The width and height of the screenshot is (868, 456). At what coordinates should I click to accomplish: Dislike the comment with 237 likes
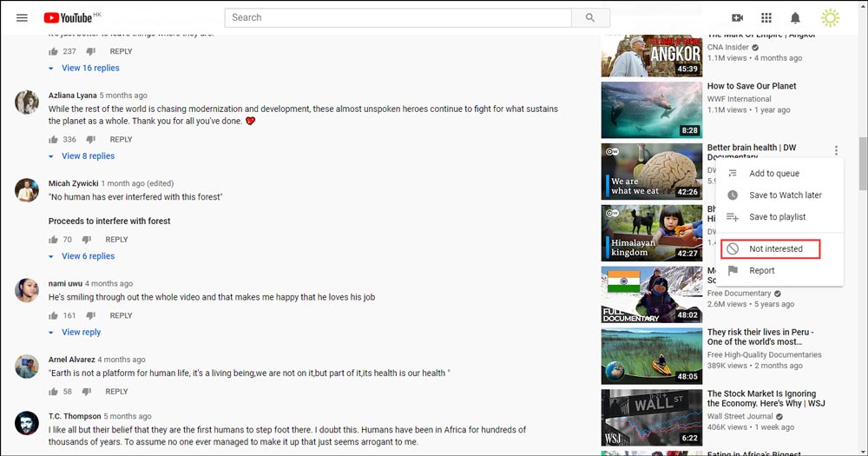coord(90,51)
